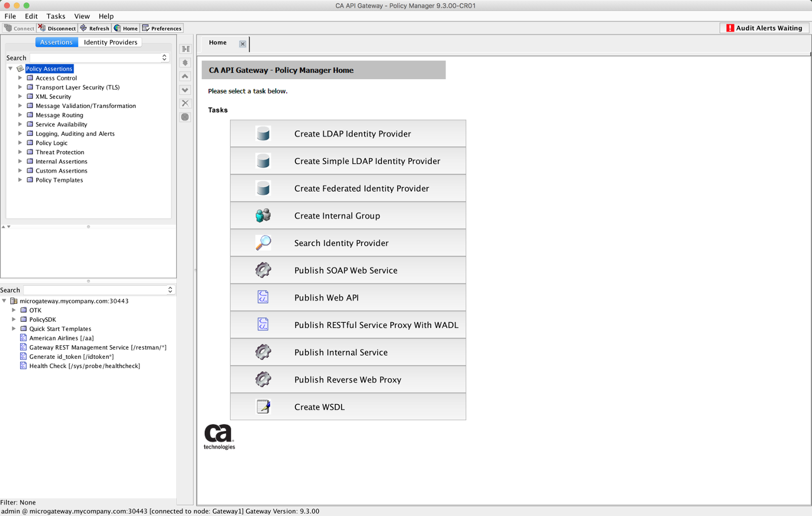
Task: Expand the XML Security folder
Action: point(20,96)
